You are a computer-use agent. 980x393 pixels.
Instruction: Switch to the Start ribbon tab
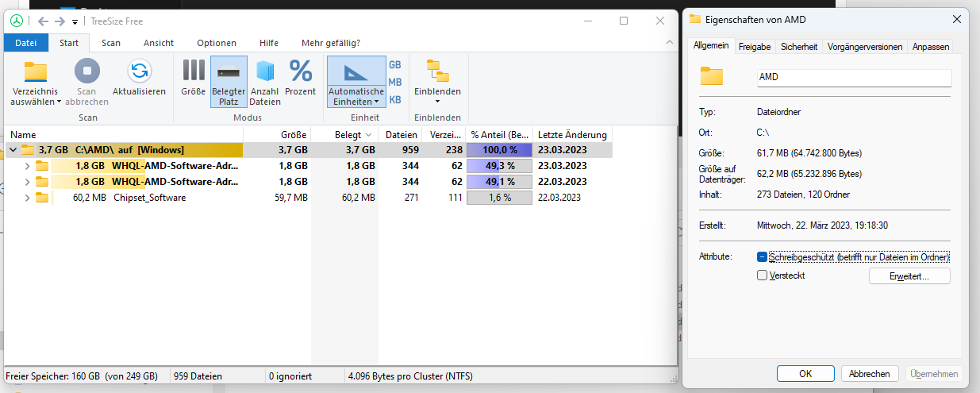pyautogui.click(x=69, y=43)
